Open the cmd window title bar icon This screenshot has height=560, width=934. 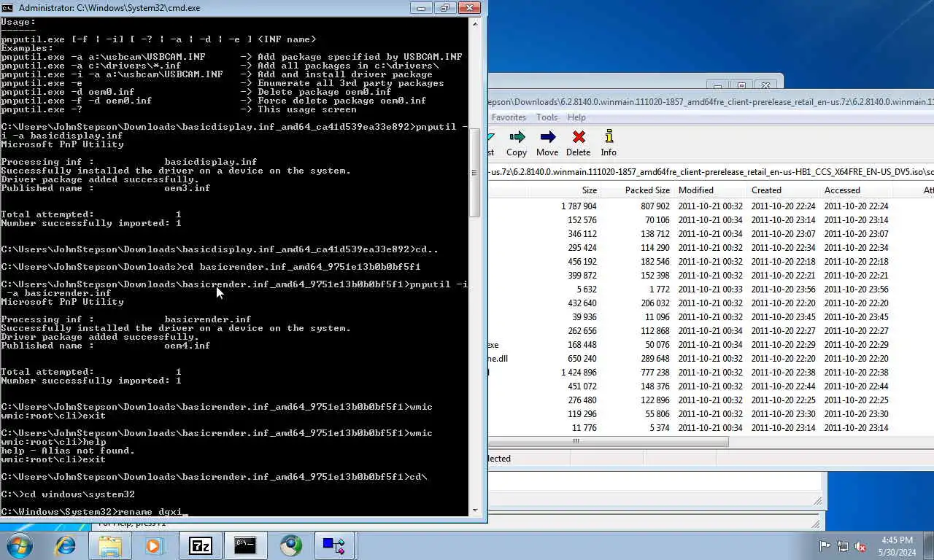(x=8, y=8)
